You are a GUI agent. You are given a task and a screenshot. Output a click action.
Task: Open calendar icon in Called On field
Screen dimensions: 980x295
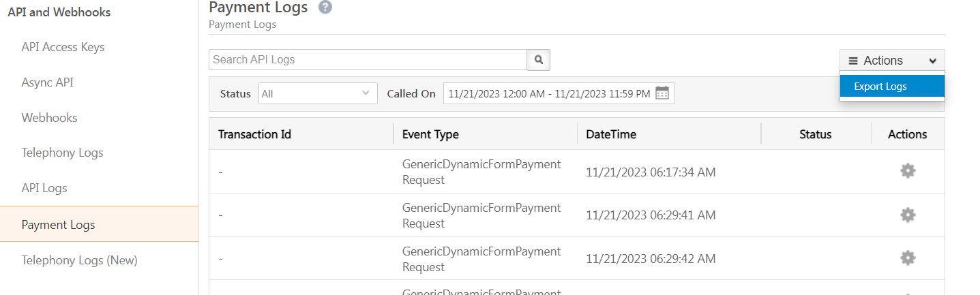(x=662, y=93)
